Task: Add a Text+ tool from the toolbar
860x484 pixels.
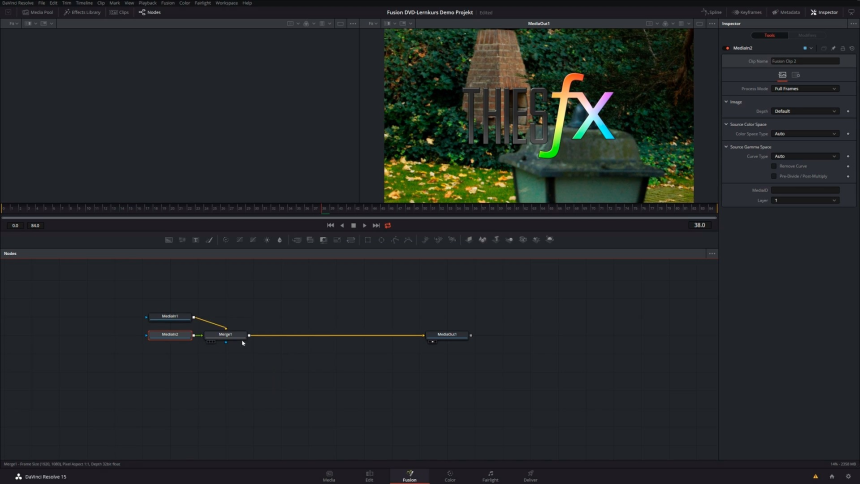Action: [x=196, y=240]
